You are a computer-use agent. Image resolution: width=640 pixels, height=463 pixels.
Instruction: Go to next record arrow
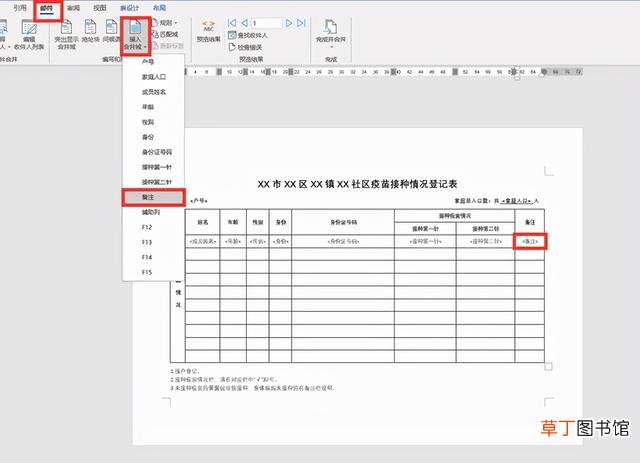pos(289,23)
